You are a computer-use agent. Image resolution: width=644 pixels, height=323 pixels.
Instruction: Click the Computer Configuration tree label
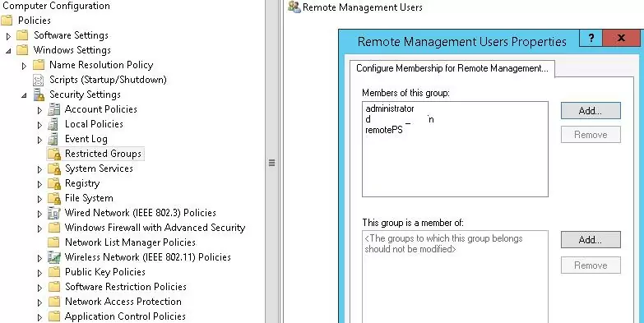57,6
